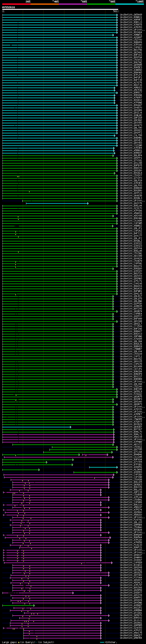Select label UniRef100_Q70JQ4
The image size is (146, 644).
pyautogui.click(x=131, y=452)
